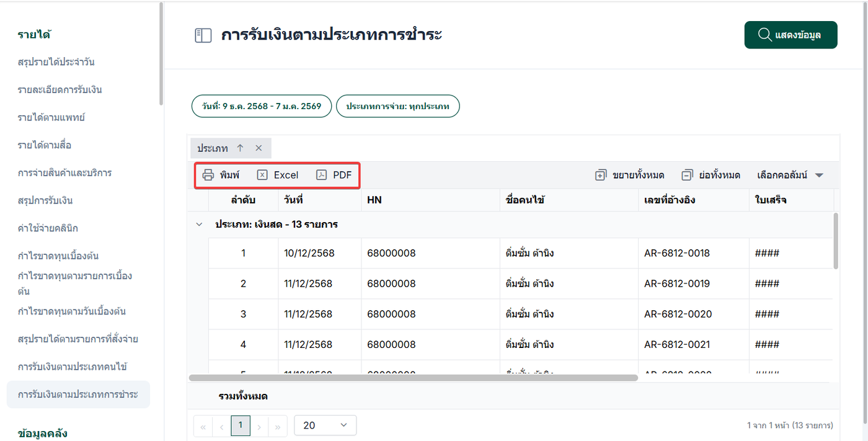Click collapse all (ย่อทั้งหมด) icon
Image resolution: width=868 pixels, height=441 pixels.
pos(686,175)
